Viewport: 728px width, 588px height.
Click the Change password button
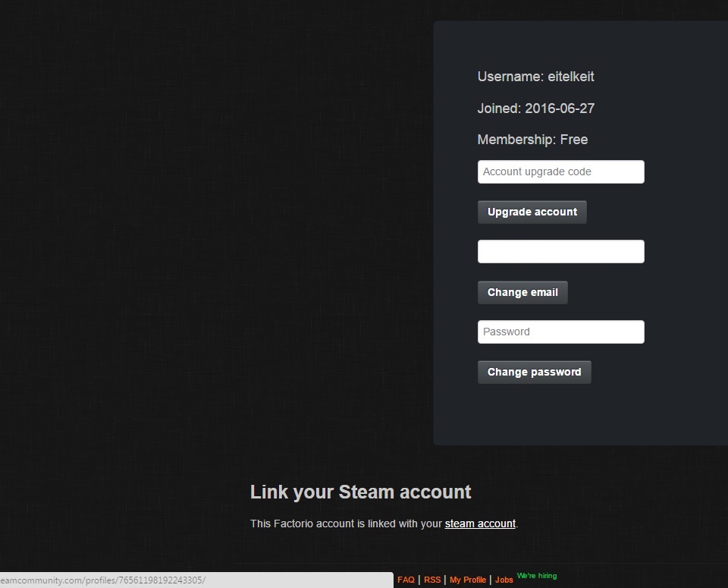pos(535,373)
